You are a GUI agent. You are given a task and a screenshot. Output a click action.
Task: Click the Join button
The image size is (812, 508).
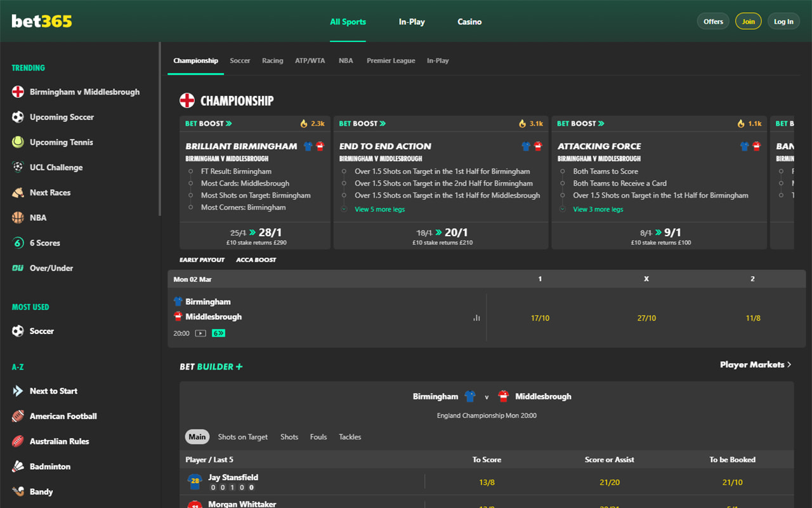[x=749, y=22]
